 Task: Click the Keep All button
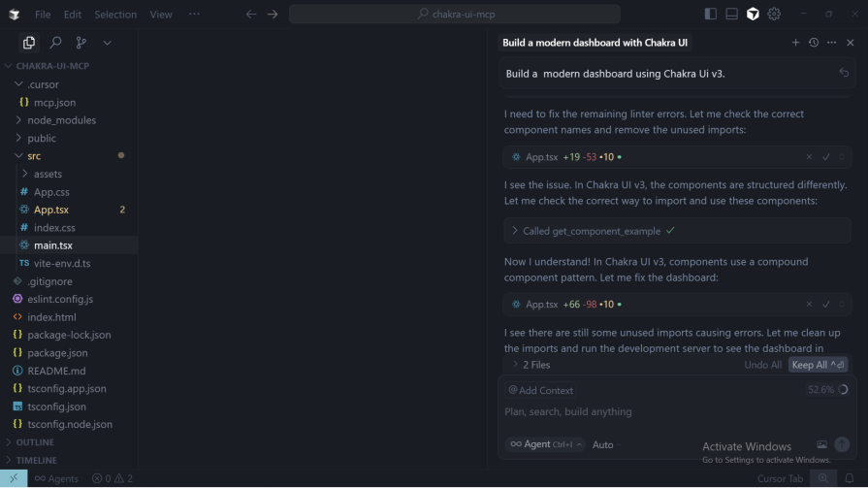[818, 365]
